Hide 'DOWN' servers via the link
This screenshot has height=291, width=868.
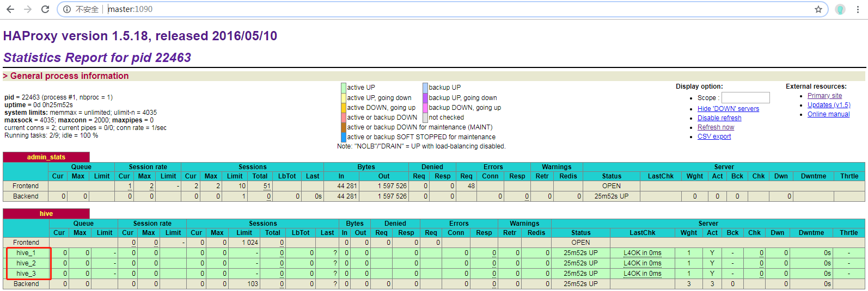coord(728,109)
